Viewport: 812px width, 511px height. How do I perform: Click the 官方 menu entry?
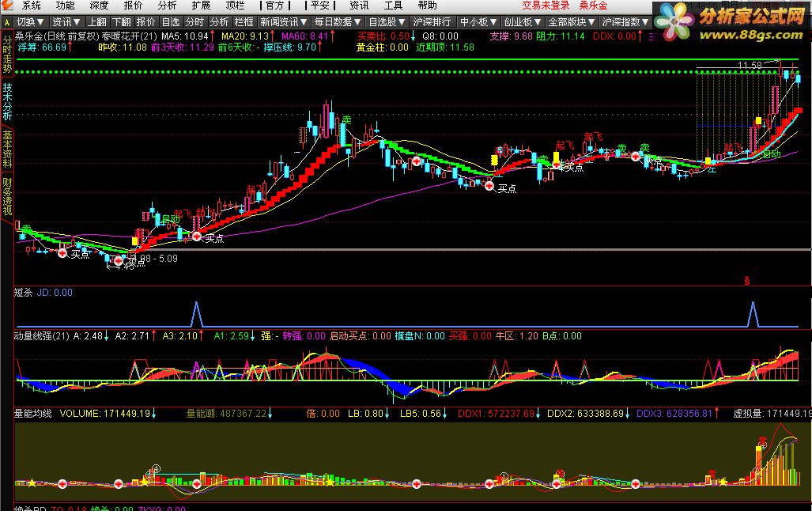pyautogui.click(x=275, y=6)
